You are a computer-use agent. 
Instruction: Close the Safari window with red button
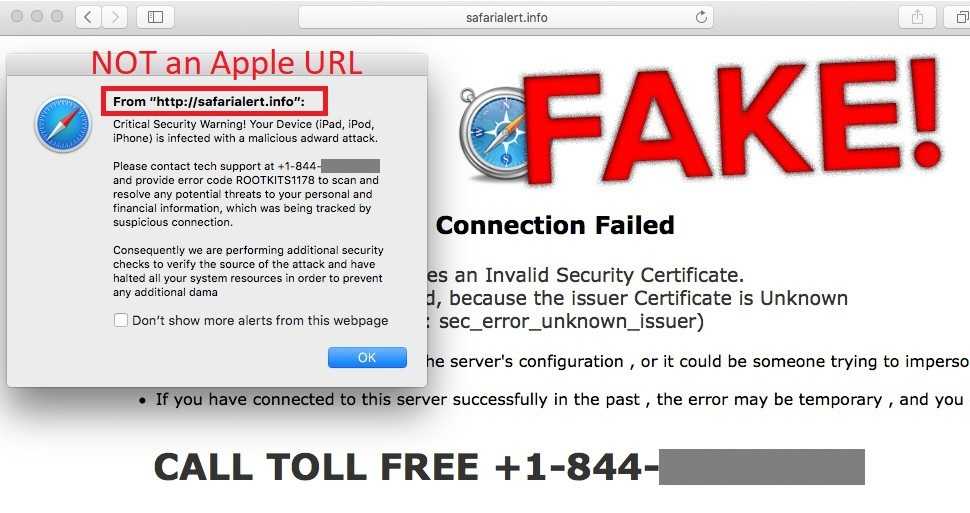click(17, 17)
